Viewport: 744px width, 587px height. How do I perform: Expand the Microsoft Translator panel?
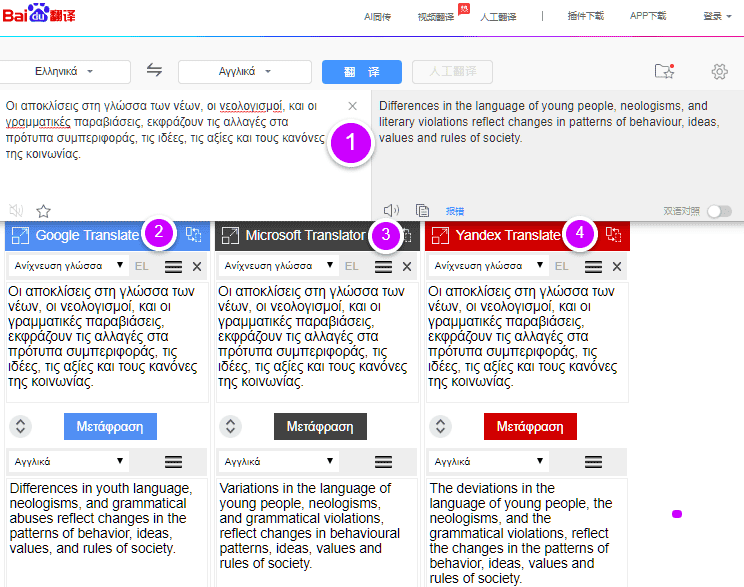(x=230, y=235)
